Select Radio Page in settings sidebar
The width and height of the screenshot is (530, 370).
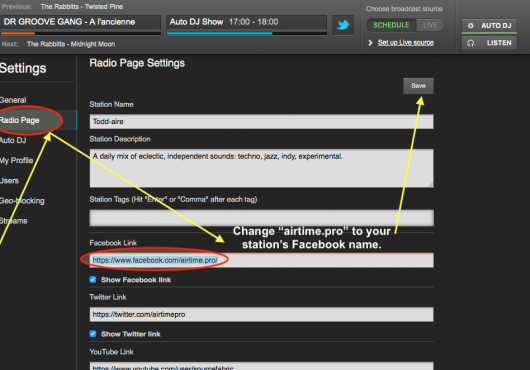pyautogui.click(x=20, y=120)
